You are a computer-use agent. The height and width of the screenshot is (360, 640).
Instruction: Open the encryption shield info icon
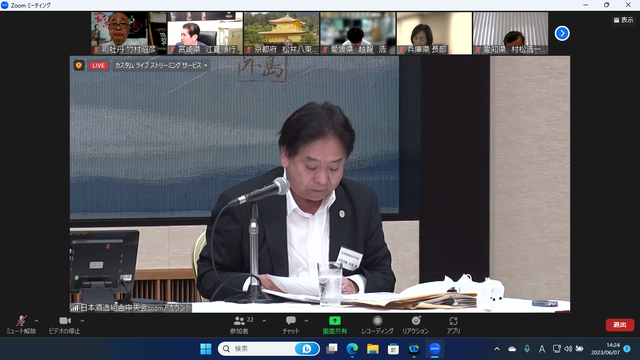coord(79,65)
